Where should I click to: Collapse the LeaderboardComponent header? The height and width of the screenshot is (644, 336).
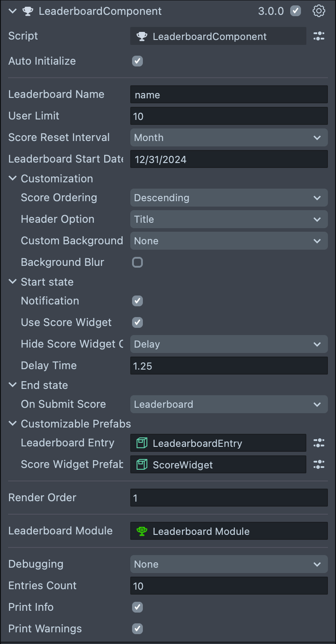pos(12,11)
